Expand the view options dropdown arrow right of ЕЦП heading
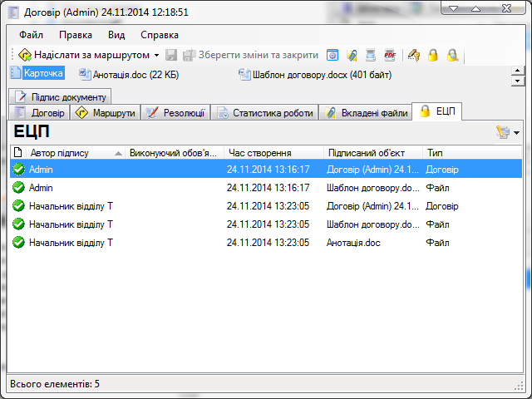 (516, 133)
